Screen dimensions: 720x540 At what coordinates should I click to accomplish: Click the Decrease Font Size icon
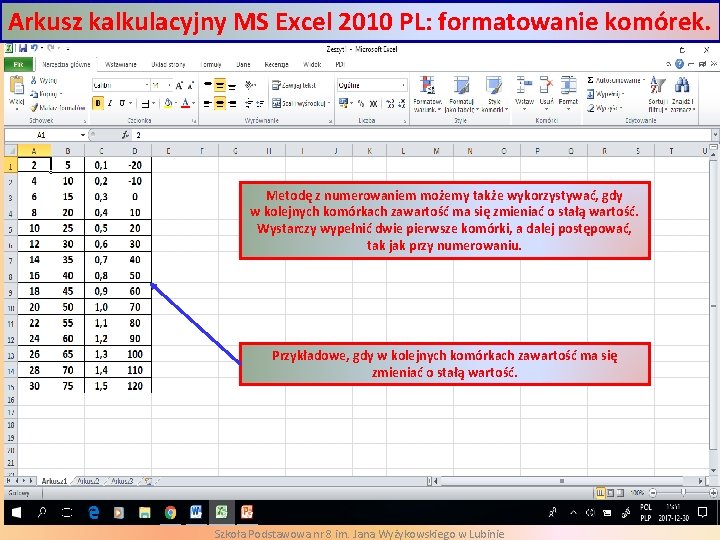tap(191, 85)
